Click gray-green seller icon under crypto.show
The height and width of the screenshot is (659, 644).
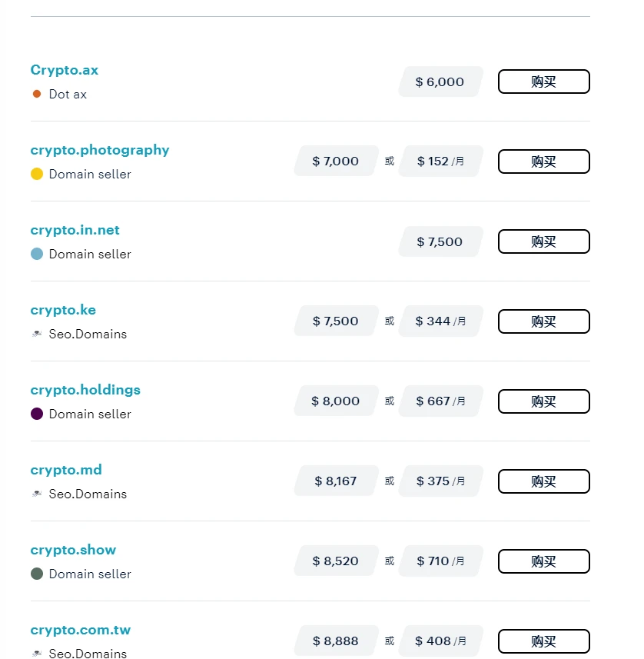pos(37,574)
